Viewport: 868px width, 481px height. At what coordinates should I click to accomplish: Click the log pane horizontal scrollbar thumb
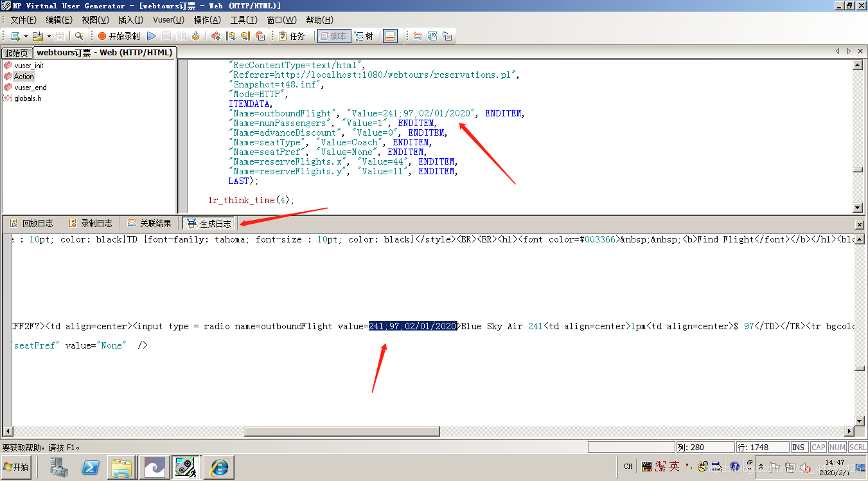(x=341, y=431)
